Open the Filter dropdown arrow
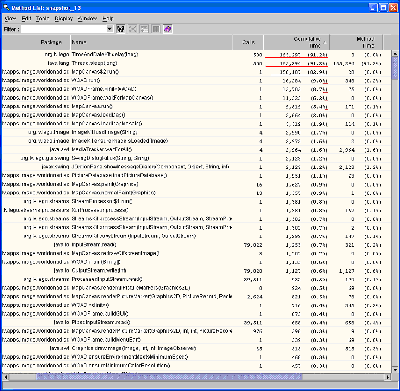400x391 pixels. (x=110, y=29)
